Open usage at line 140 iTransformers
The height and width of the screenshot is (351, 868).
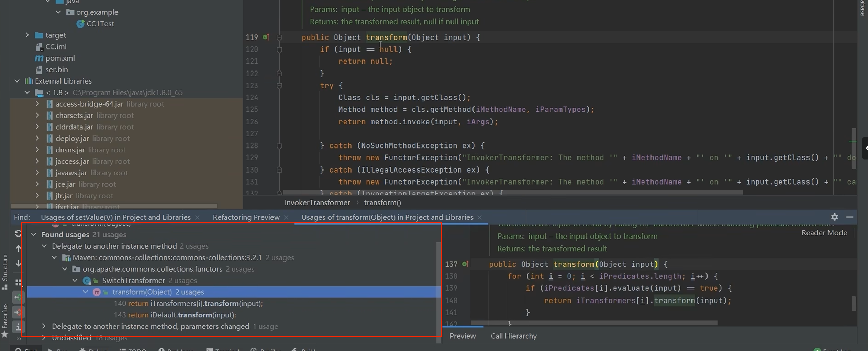pyautogui.click(x=188, y=303)
